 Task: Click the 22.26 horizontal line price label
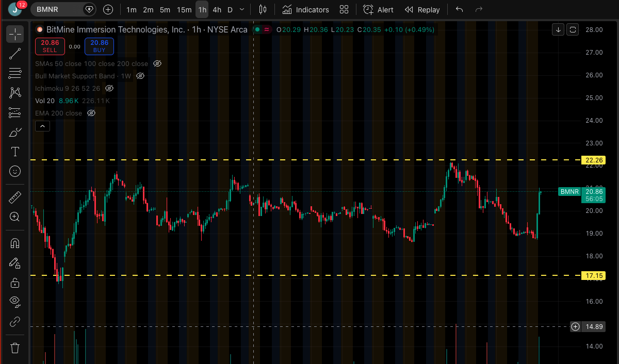pos(593,160)
